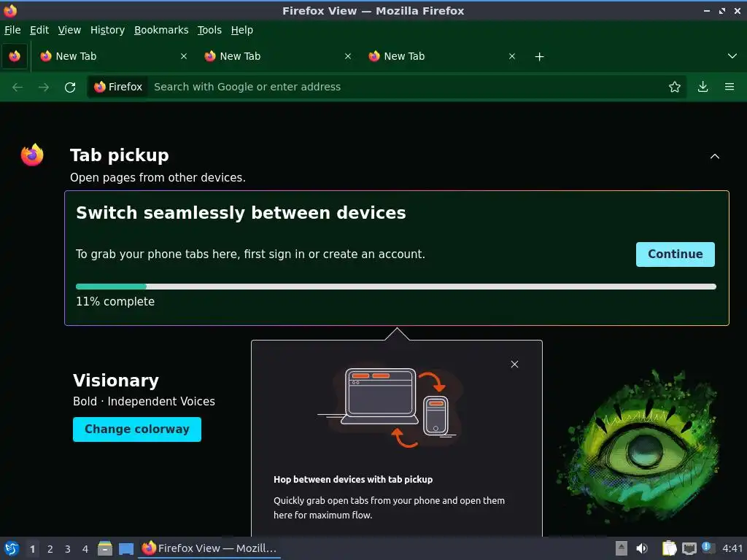Open the file manager from taskbar
This screenshot has width=747, height=560.
click(105, 548)
